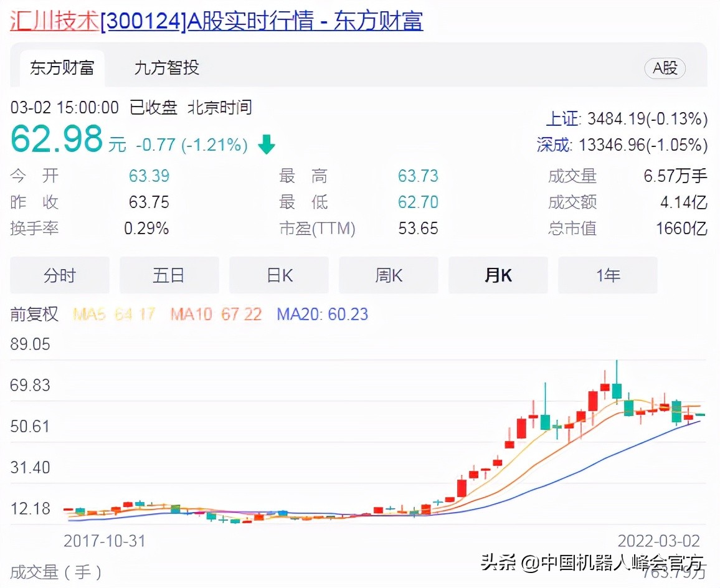Click the A股 market badge
The image size is (720, 588).
pos(665,69)
